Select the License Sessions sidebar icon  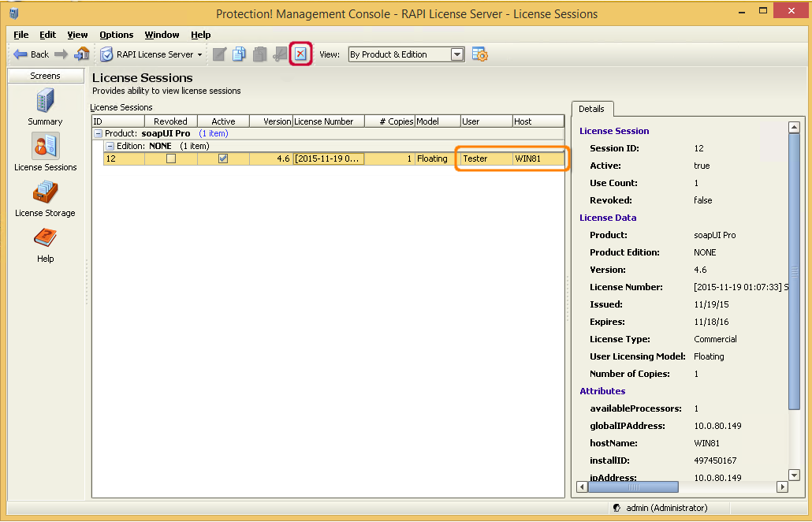[45, 146]
